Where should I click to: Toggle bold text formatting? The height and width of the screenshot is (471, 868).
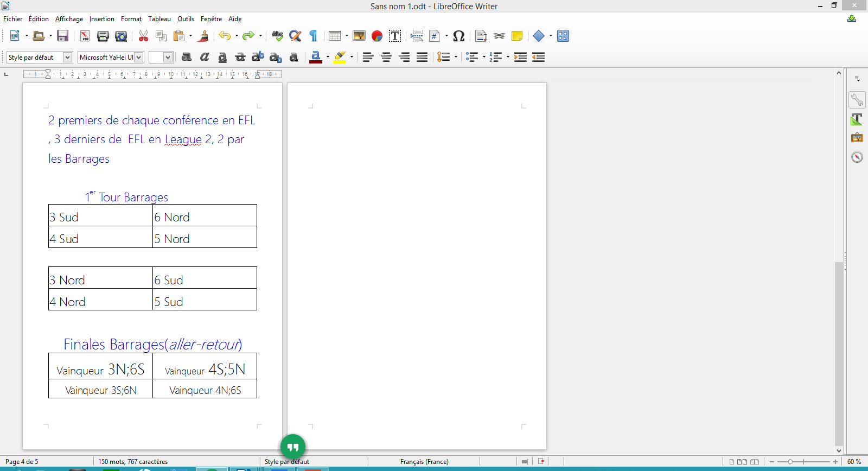tap(186, 57)
